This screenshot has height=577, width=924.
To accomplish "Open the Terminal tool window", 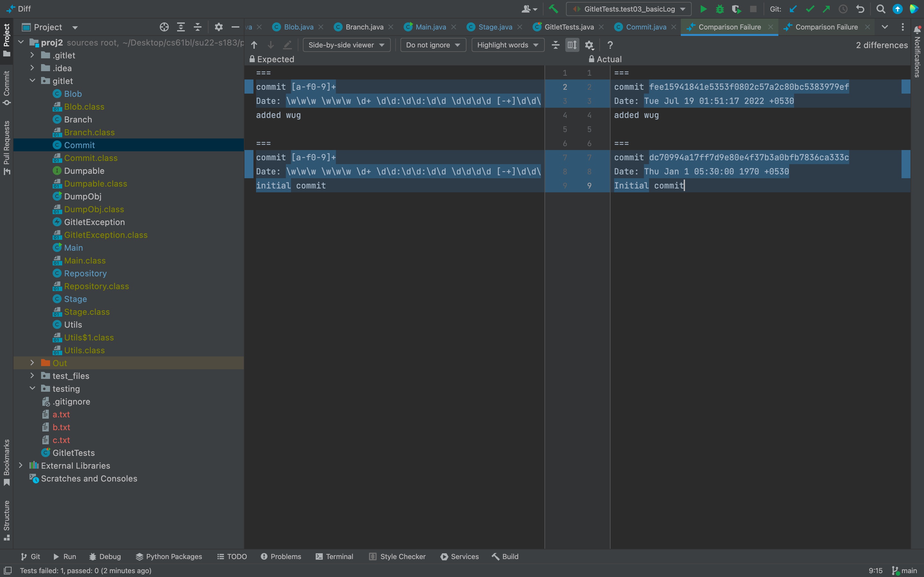I will (335, 556).
